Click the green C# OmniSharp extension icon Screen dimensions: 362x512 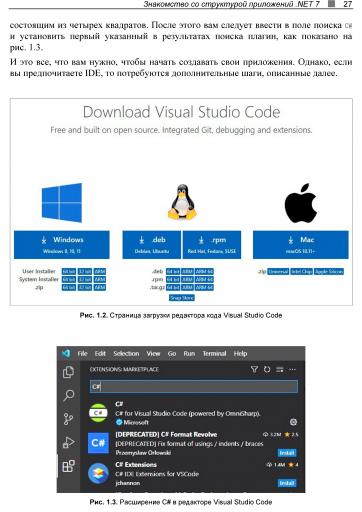(x=98, y=412)
